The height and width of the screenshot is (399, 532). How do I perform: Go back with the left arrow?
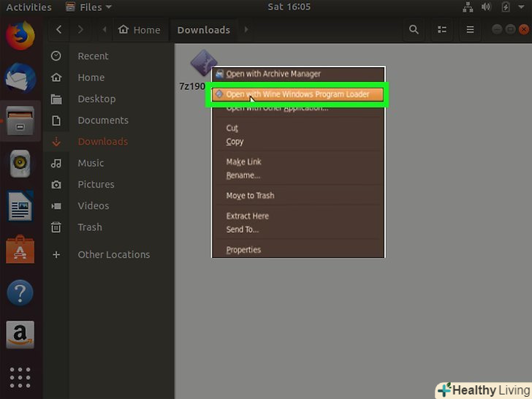(x=59, y=29)
